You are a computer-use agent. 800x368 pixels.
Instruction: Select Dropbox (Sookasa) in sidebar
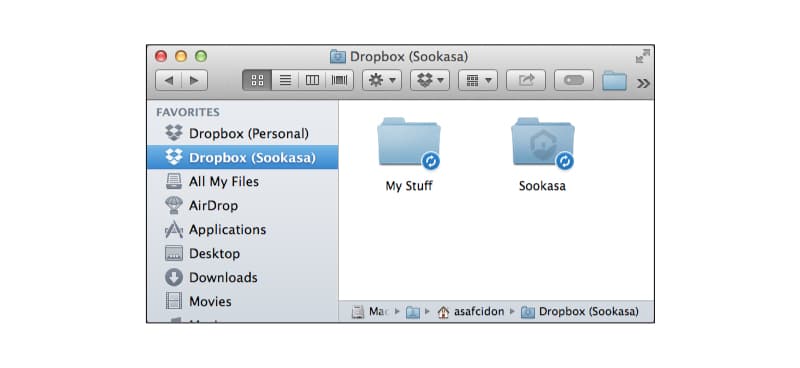tap(242, 158)
